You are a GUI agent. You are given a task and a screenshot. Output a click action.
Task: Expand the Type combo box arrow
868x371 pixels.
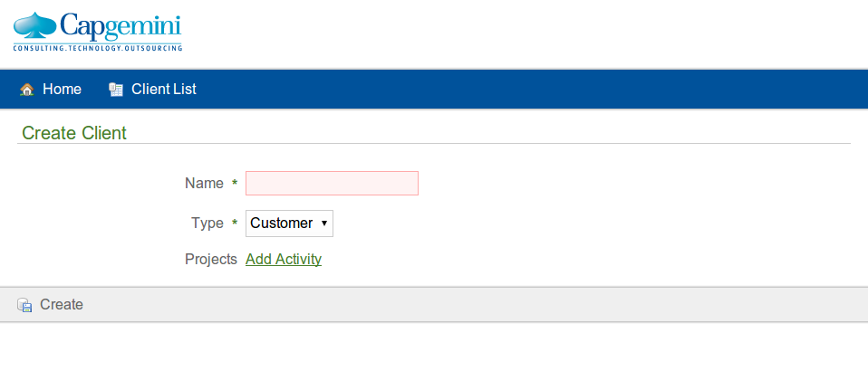point(324,224)
